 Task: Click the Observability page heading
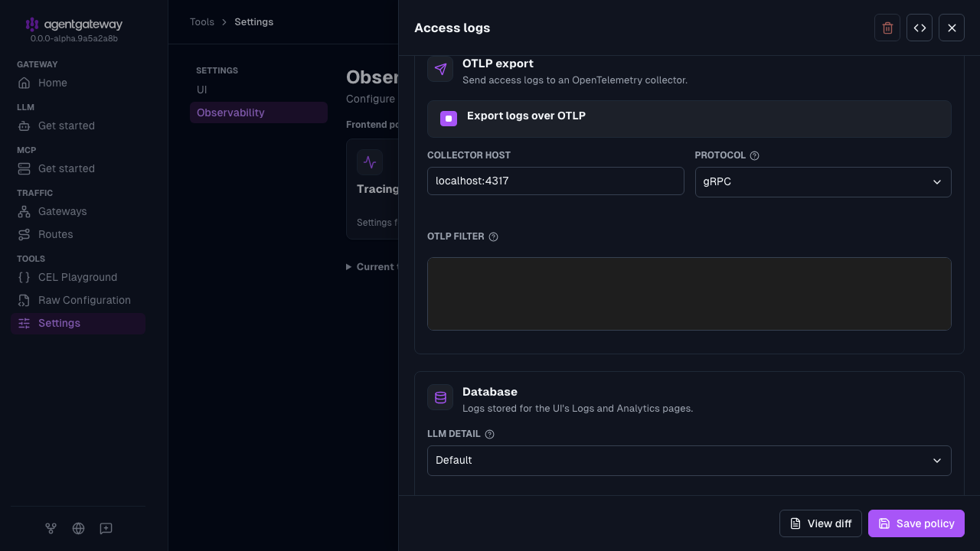[372, 77]
